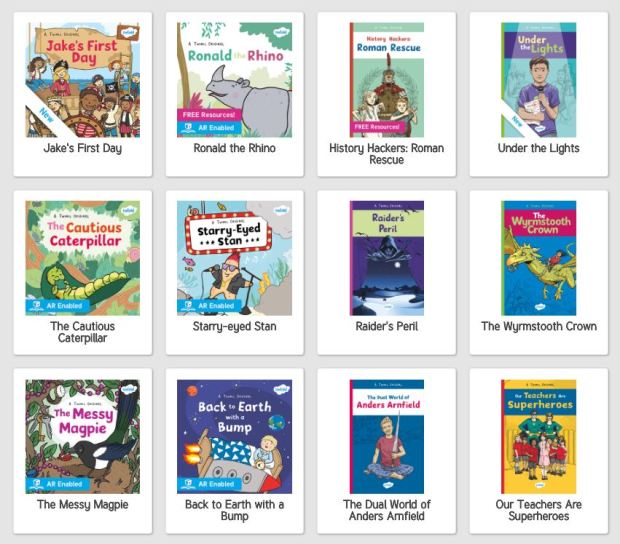Select the AR Enabled badge on Ronald the Rhino
620x544 pixels.
(x=210, y=128)
